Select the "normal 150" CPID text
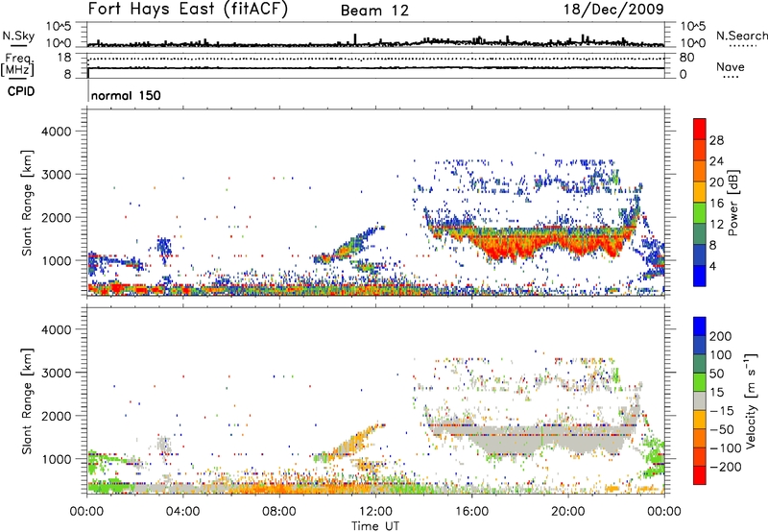Screen dimensions: 768x532 click(126, 95)
